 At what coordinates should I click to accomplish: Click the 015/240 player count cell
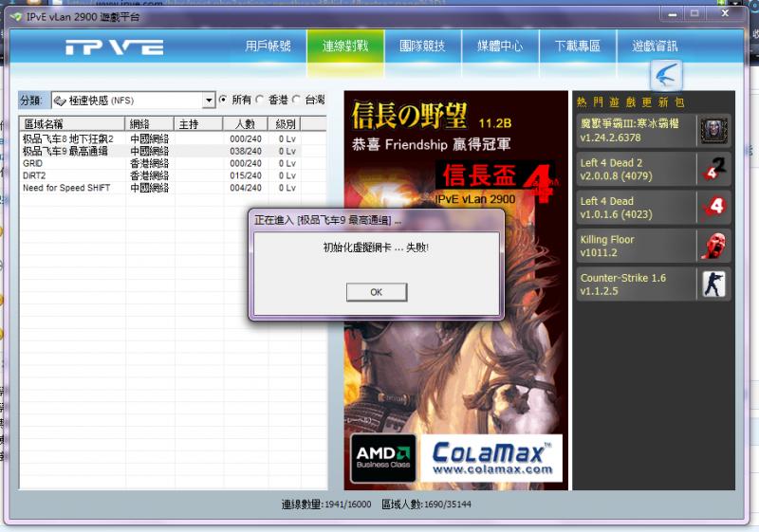pyautogui.click(x=246, y=175)
